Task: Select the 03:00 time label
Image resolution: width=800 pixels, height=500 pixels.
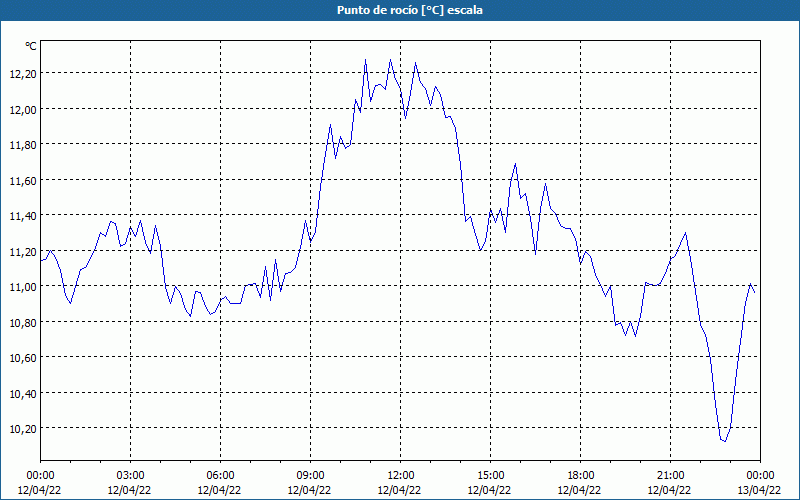Action: coord(130,476)
